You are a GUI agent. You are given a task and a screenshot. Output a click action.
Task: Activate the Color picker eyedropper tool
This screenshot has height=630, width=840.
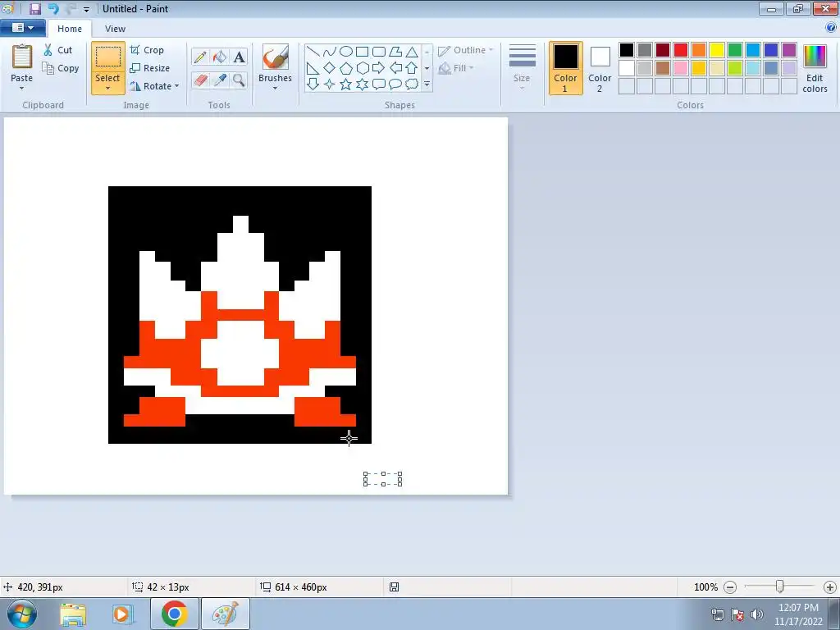coord(220,80)
